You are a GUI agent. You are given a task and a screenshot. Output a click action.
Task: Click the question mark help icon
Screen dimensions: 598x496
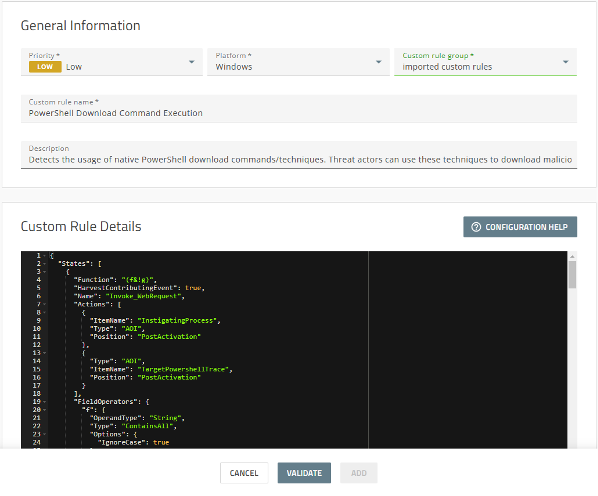coord(476,227)
